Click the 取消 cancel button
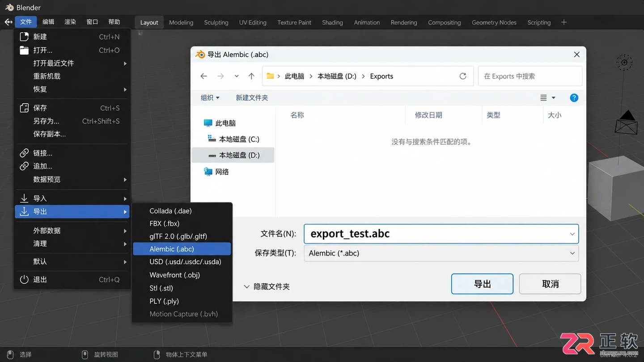Screen dimensions: 644x362 [550, 284]
